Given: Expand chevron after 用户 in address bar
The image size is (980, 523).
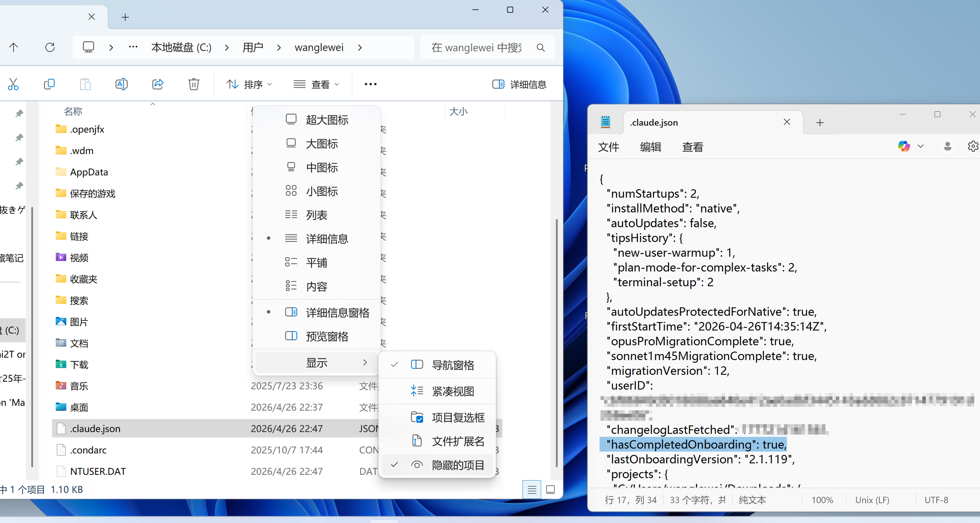Looking at the screenshot, I should tap(279, 47).
